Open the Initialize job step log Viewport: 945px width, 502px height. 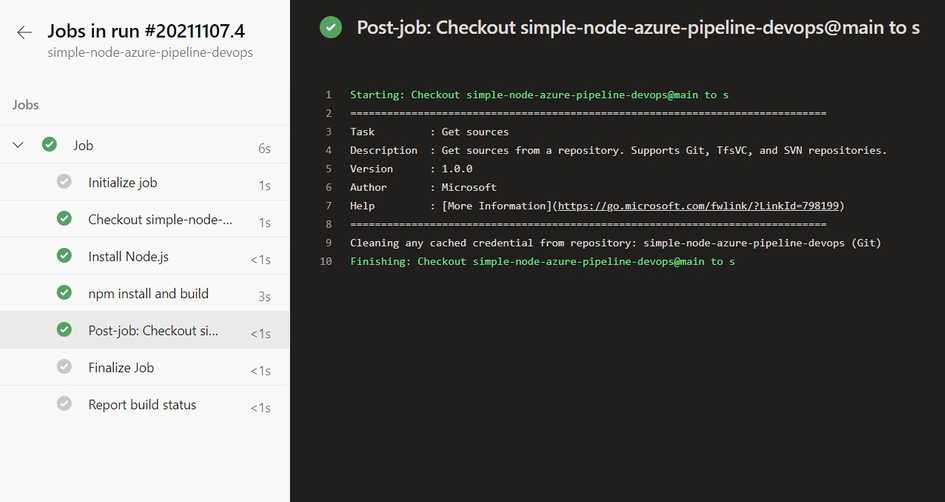[145, 183]
